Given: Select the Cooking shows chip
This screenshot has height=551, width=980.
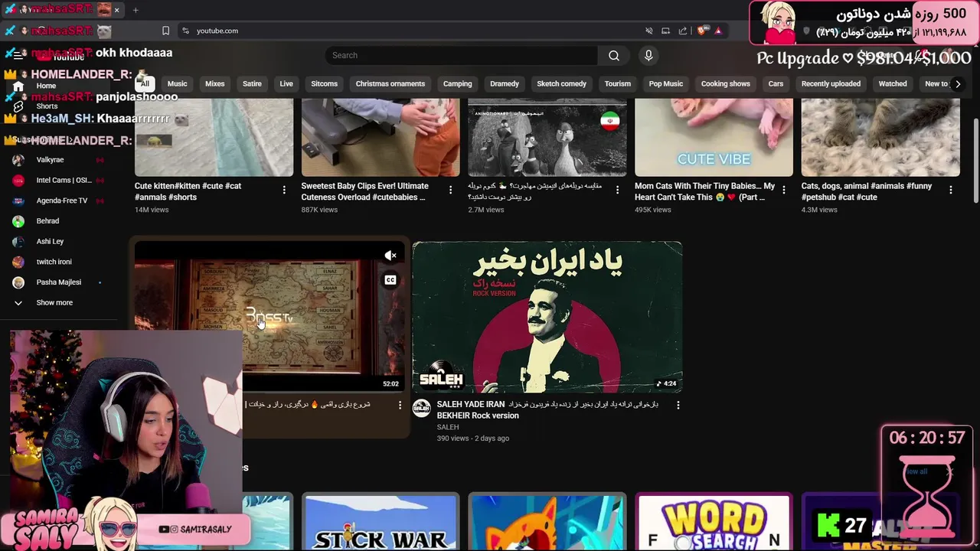Looking at the screenshot, I should pyautogui.click(x=726, y=83).
